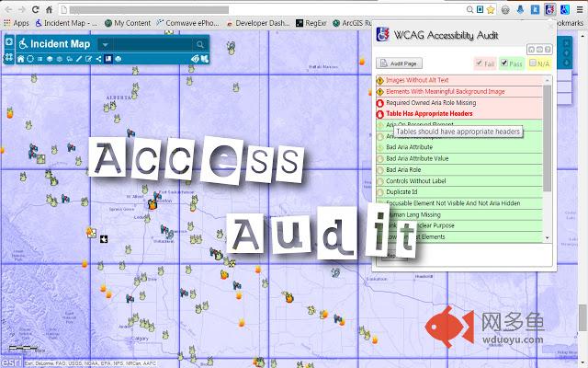Toggle the Fail filter checkbox

pyautogui.click(x=479, y=63)
